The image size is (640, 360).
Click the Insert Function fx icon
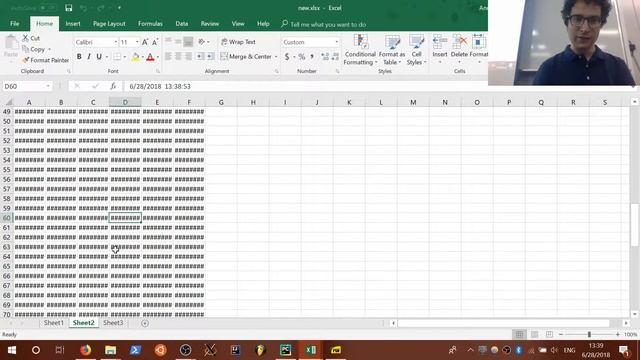pyautogui.click(x=113, y=86)
